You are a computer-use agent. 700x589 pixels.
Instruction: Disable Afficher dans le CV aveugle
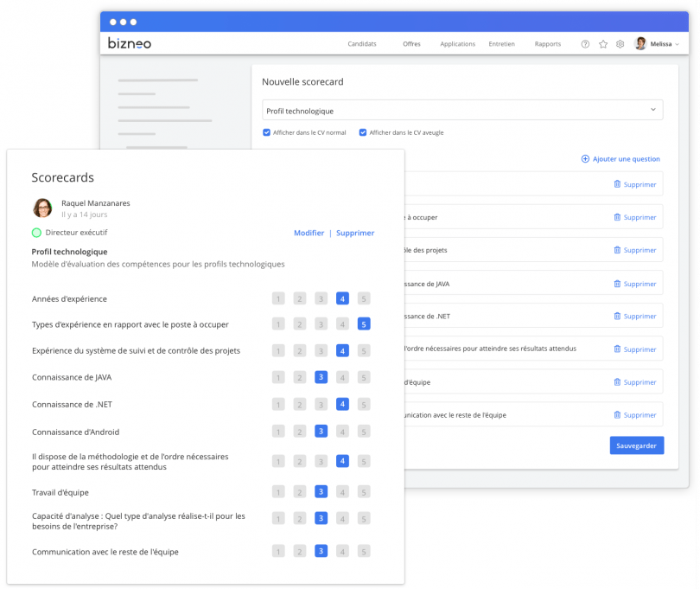click(364, 132)
